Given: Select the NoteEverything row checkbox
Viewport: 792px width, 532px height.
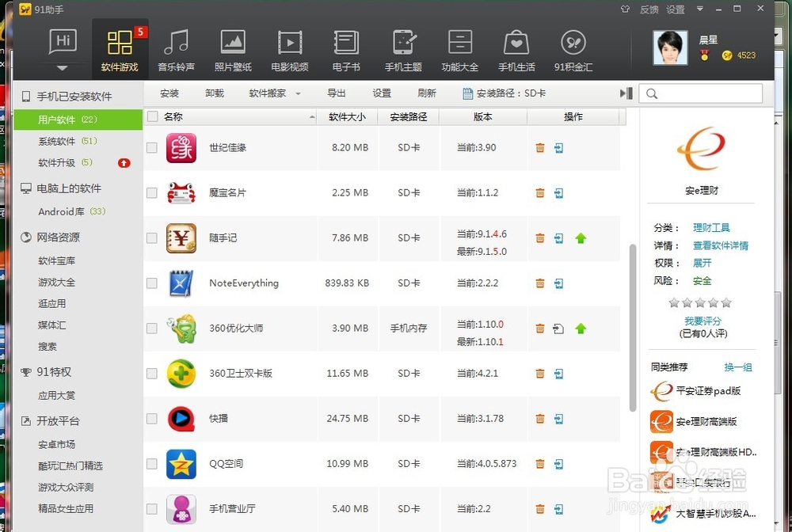Looking at the screenshot, I should tap(151, 283).
